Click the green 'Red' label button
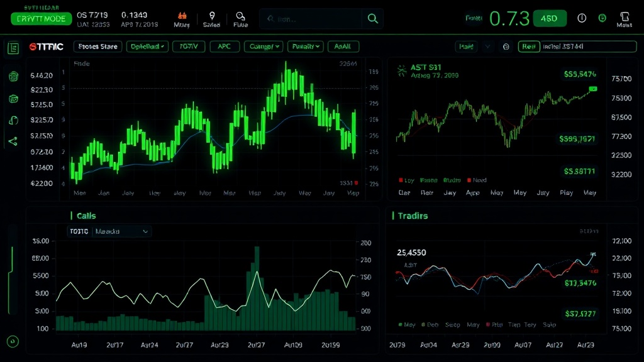 pyautogui.click(x=528, y=47)
